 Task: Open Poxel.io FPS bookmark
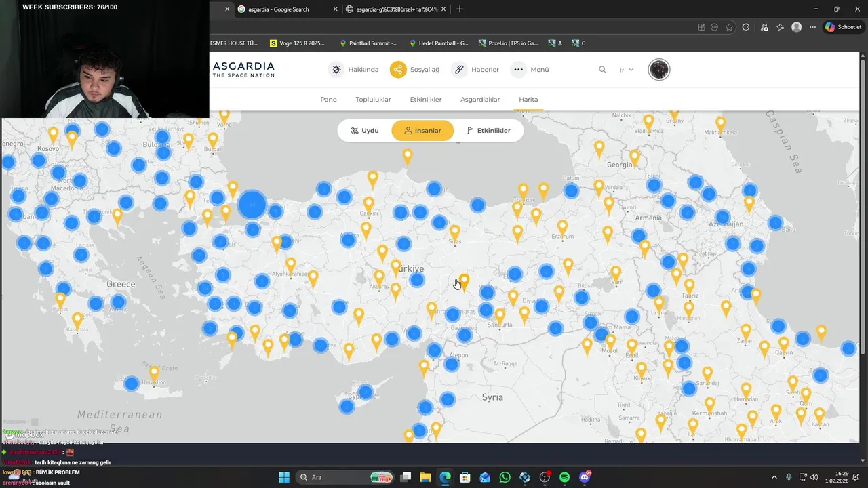tap(508, 43)
